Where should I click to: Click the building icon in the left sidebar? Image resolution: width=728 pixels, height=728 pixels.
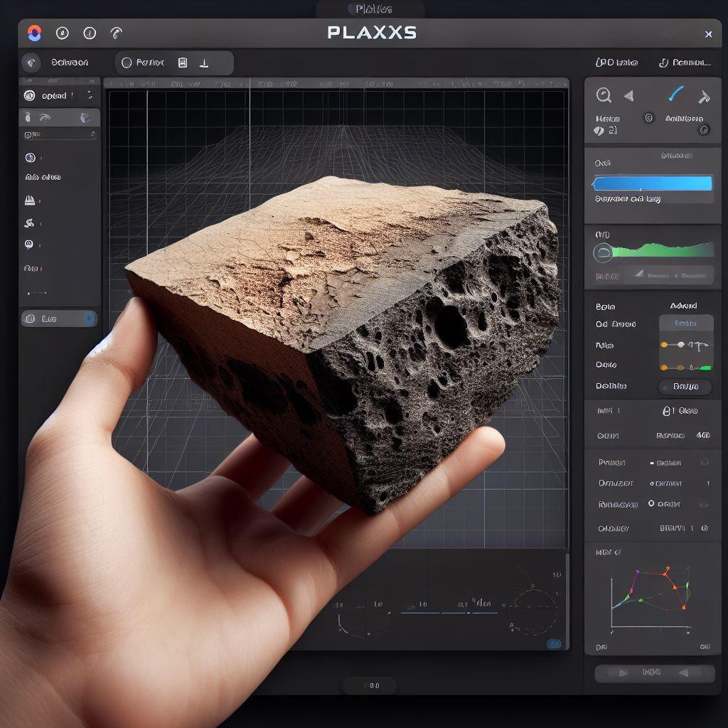(x=30, y=200)
